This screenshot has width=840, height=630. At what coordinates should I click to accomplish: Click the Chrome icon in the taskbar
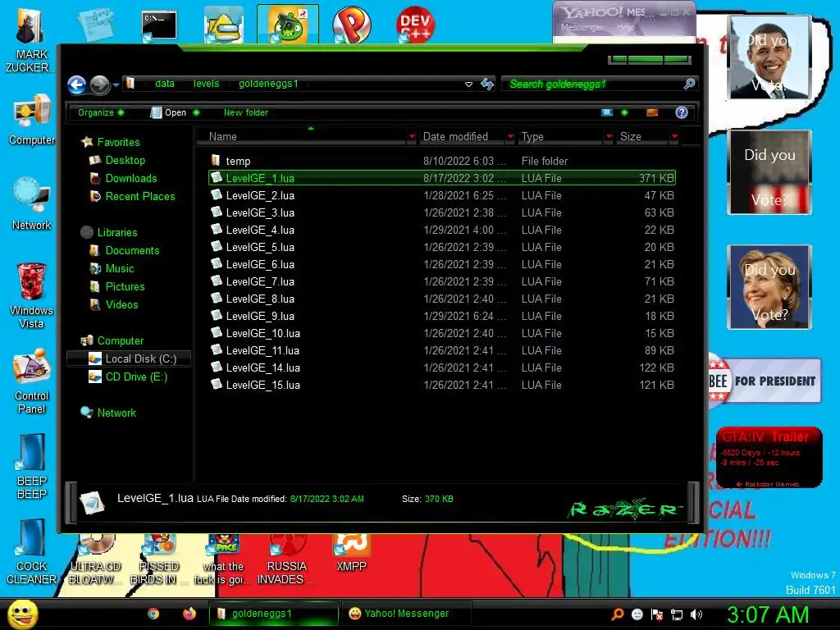click(153, 614)
